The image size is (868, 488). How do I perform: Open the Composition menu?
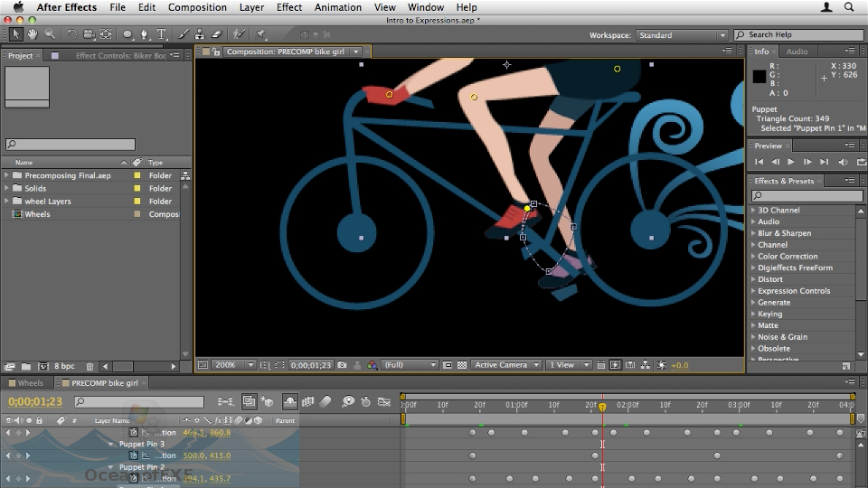[x=197, y=7]
